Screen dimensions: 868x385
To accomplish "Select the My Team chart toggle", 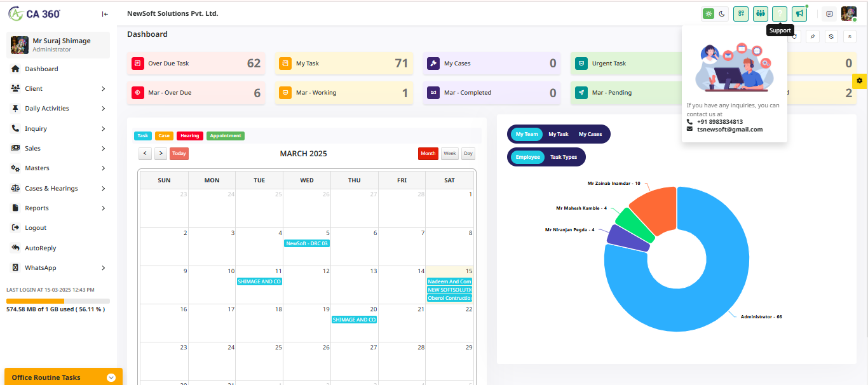I will pyautogui.click(x=527, y=134).
